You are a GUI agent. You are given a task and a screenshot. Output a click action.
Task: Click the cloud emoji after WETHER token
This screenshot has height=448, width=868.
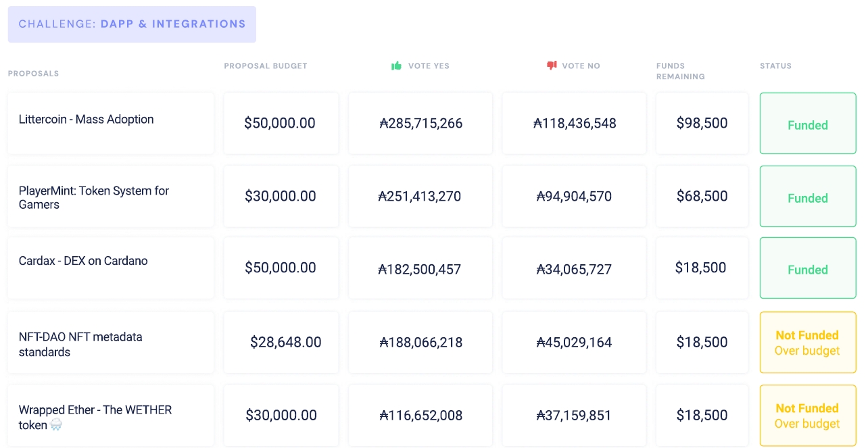coord(57,425)
